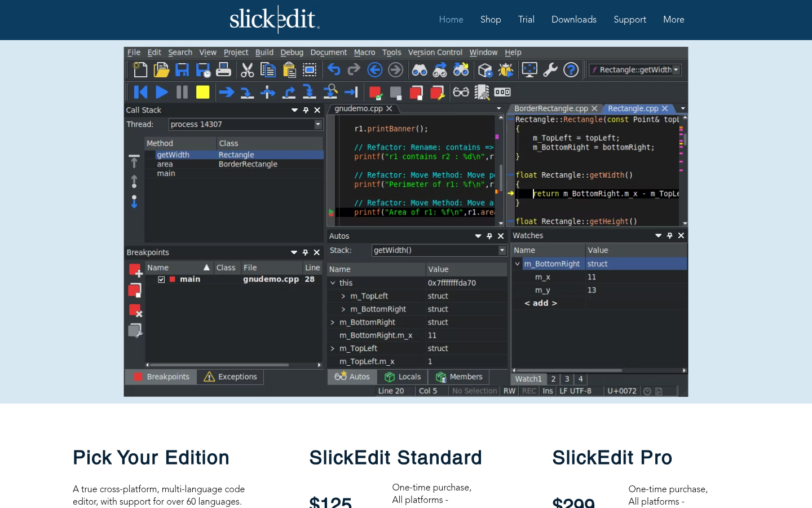Screen dimensions: 812x508
Task: Toggle the pin on Autos panel
Action: (489, 236)
